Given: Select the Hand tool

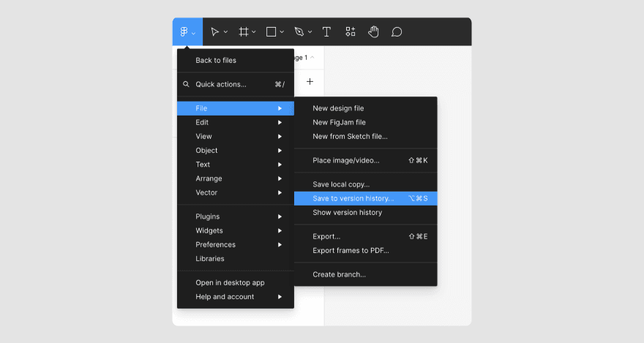Looking at the screenshot, I should click(x=373, y=31).
